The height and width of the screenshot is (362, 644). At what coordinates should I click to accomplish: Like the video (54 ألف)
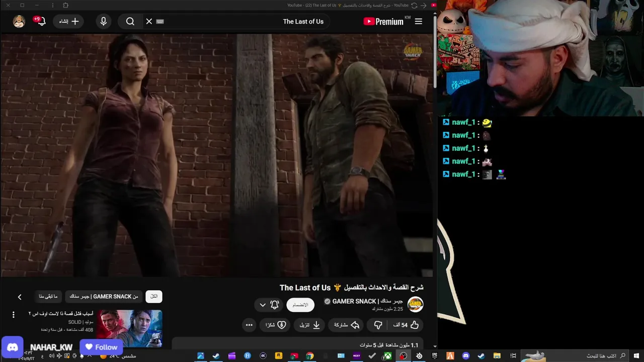(x=407, y=325)
